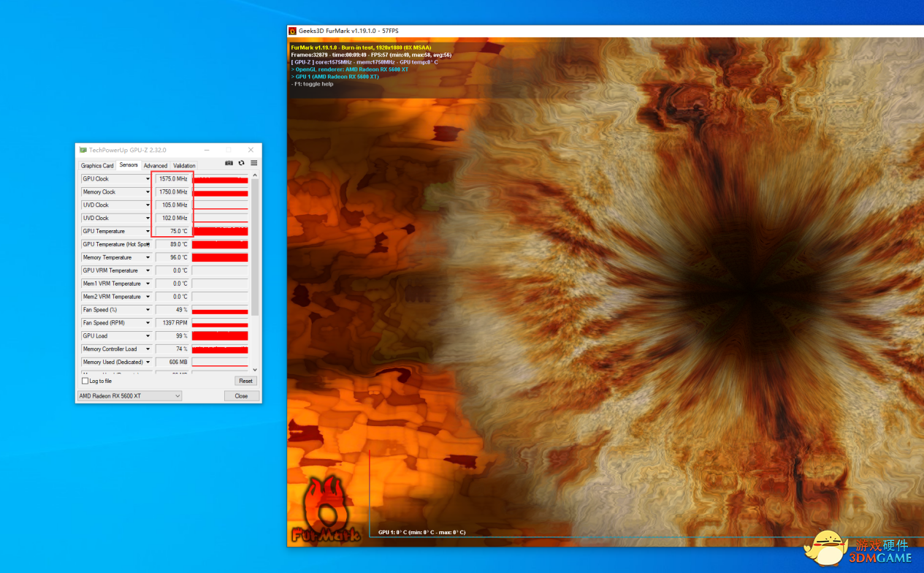
Task: Click the GPU-Z title bar app icon
Action: [x=83, y=150]
